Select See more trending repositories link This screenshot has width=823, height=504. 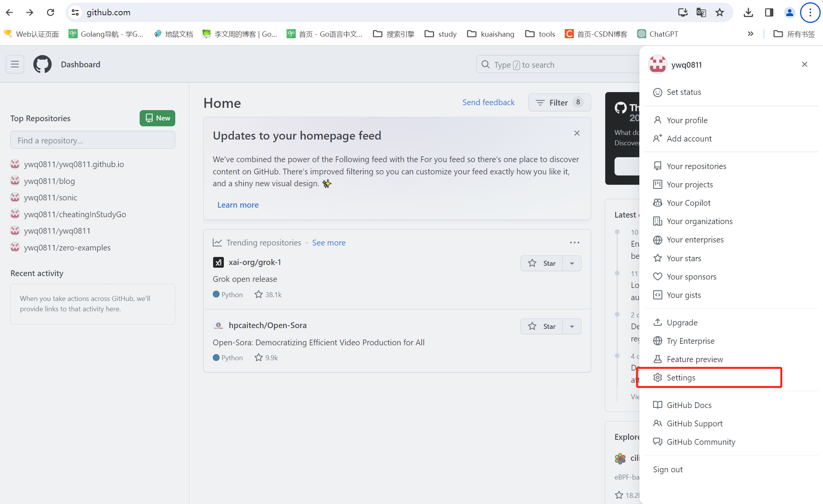[x=329, y=242]
